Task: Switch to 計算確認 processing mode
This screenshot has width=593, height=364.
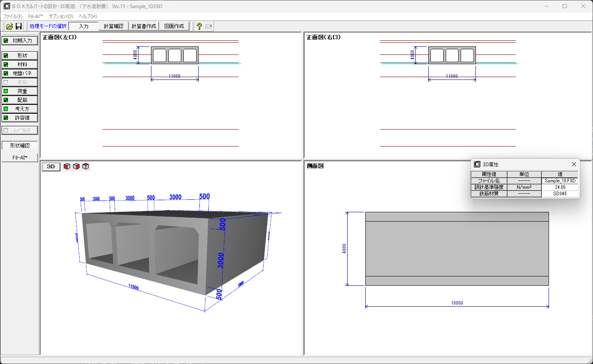Action: (x=113, y=26)
